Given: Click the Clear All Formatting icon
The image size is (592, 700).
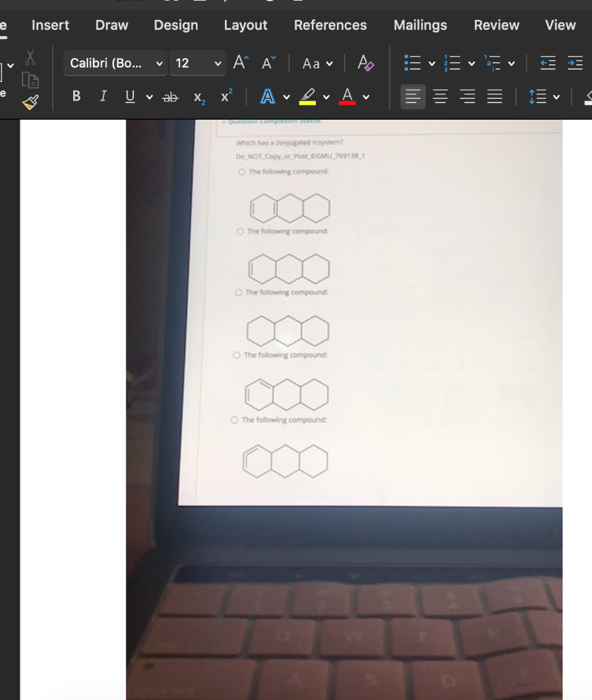Looking at the screenshot, I should 366,63.
